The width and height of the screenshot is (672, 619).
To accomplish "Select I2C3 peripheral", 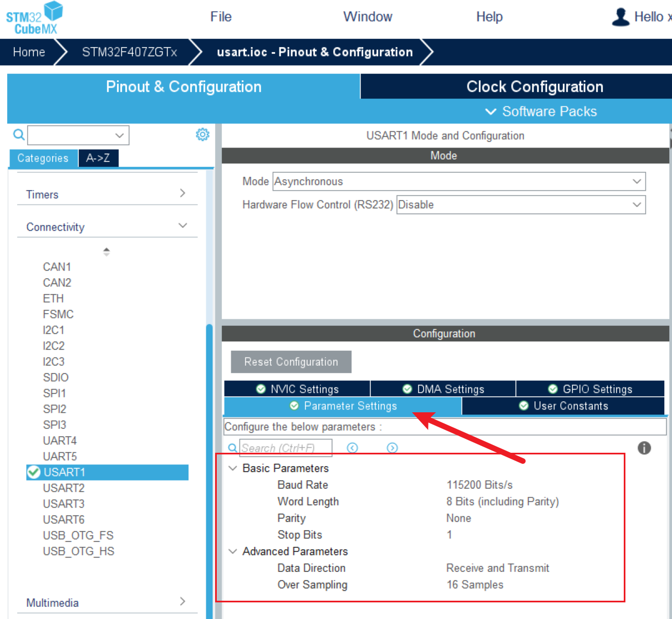I will [x=54, y=361].
